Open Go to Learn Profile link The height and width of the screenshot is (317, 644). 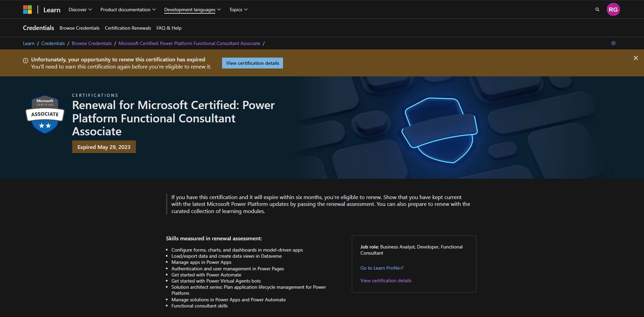pyautogui.click(x=382, y=268)
